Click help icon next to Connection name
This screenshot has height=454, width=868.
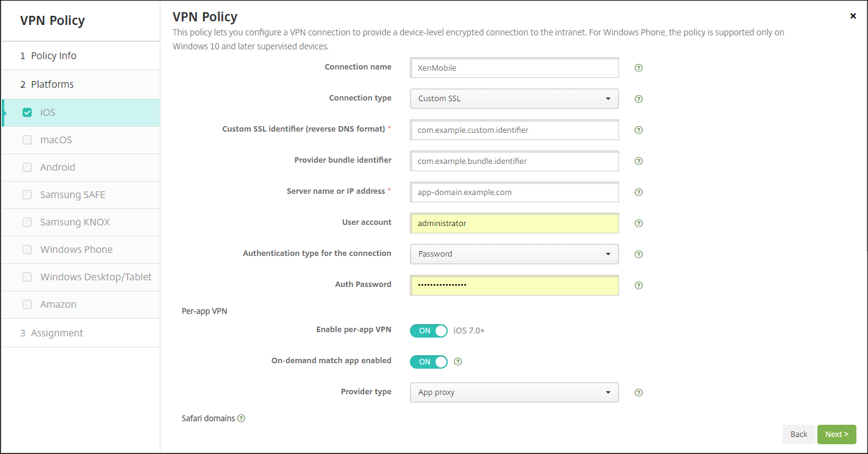(x=639, y=68)
